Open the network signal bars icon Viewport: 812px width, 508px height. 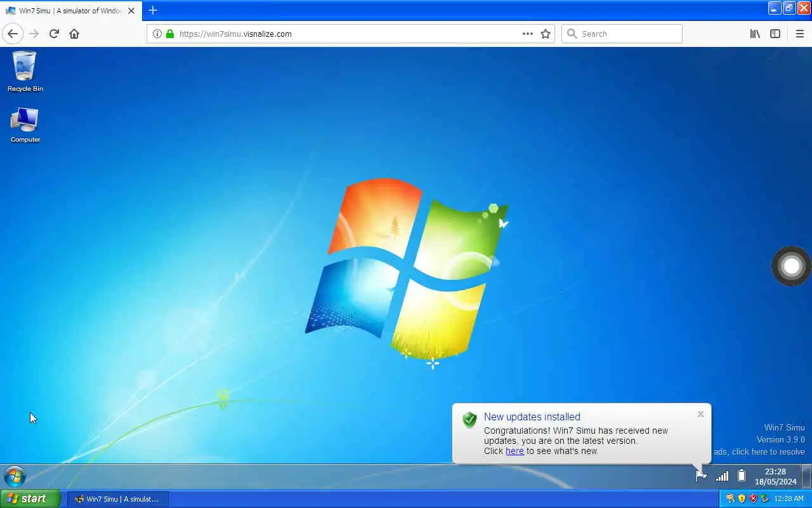(722, 476)
